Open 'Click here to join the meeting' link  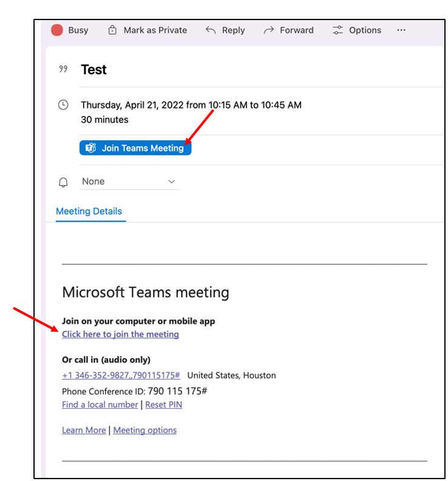click(x=120, y=334)
